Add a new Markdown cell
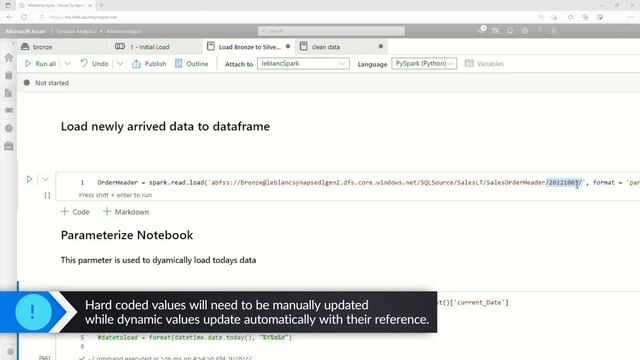This screenshot has height=360, width=640. [126, 212]
